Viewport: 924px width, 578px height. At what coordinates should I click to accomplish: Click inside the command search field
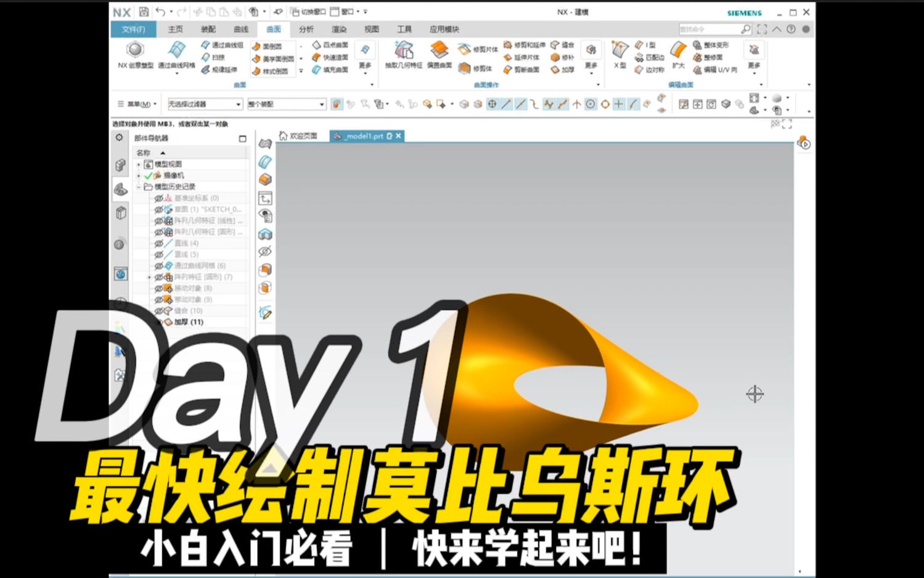[x=712, y=28]
